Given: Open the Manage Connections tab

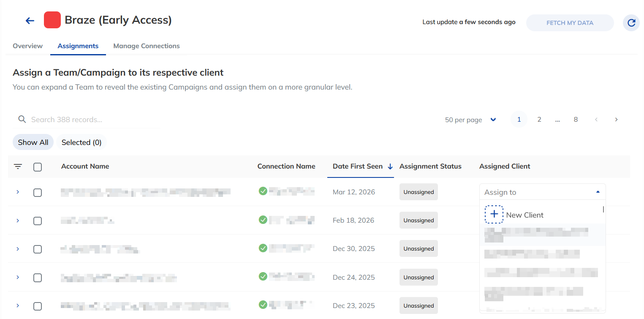Looking at the screenshot, I should click(x=147, y=46).
